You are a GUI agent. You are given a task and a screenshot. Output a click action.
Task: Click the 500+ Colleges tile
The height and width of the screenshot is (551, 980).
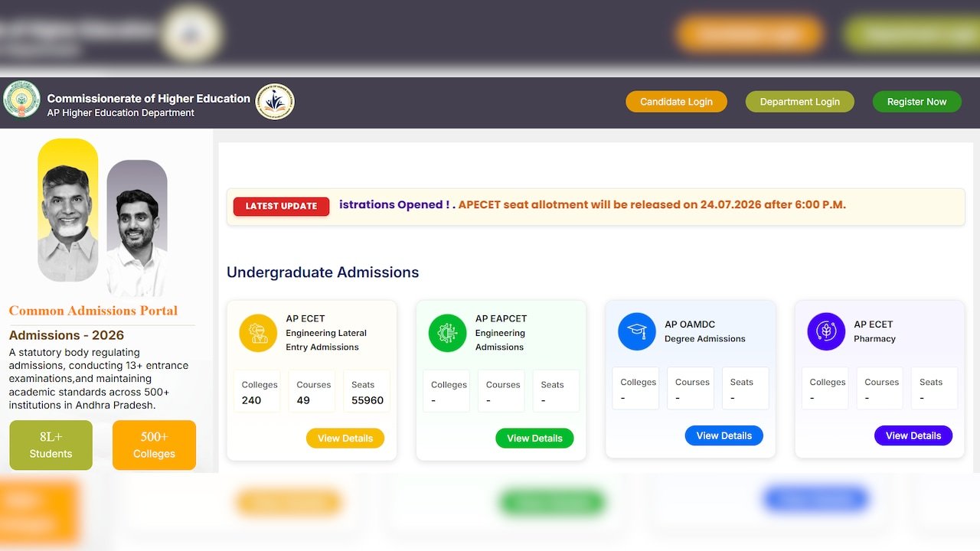154,445
